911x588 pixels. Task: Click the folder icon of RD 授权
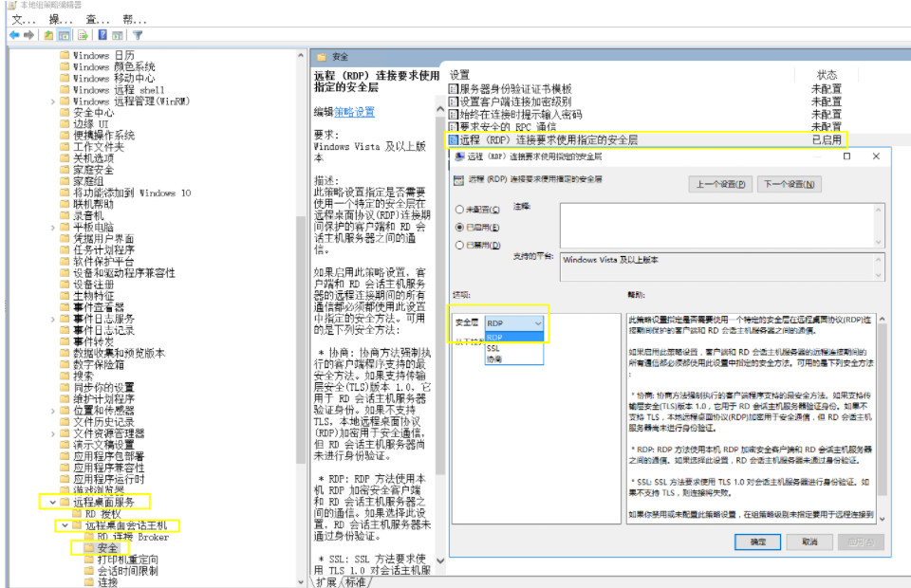coord(77,514)
